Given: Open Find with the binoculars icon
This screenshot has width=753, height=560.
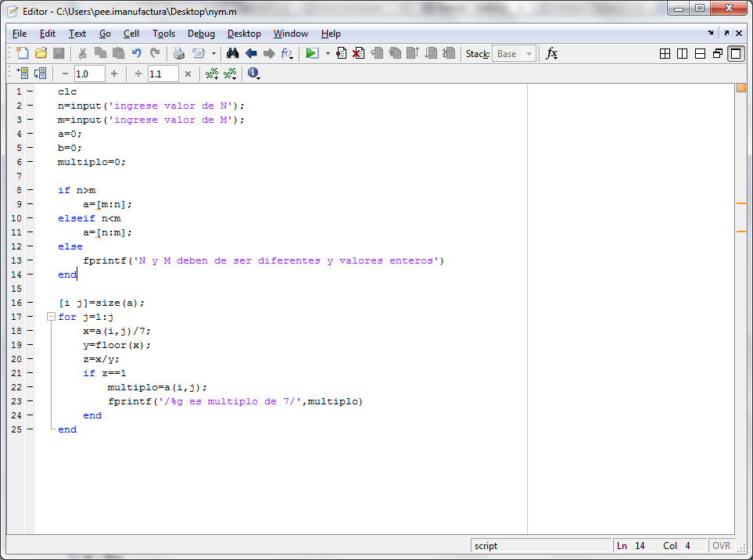Looking at the screenshot, I should click(232, 53).
